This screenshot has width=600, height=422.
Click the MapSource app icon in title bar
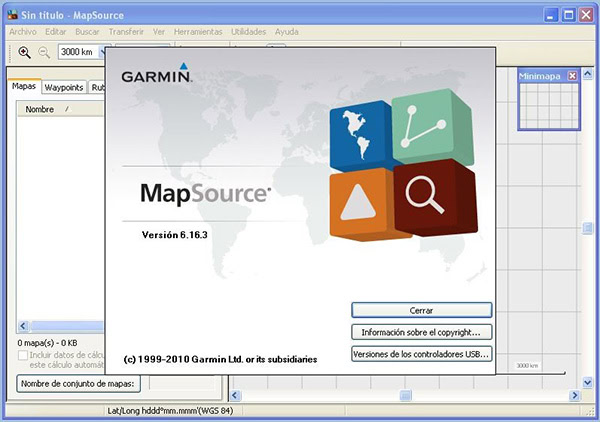click(x=12, y=15)
